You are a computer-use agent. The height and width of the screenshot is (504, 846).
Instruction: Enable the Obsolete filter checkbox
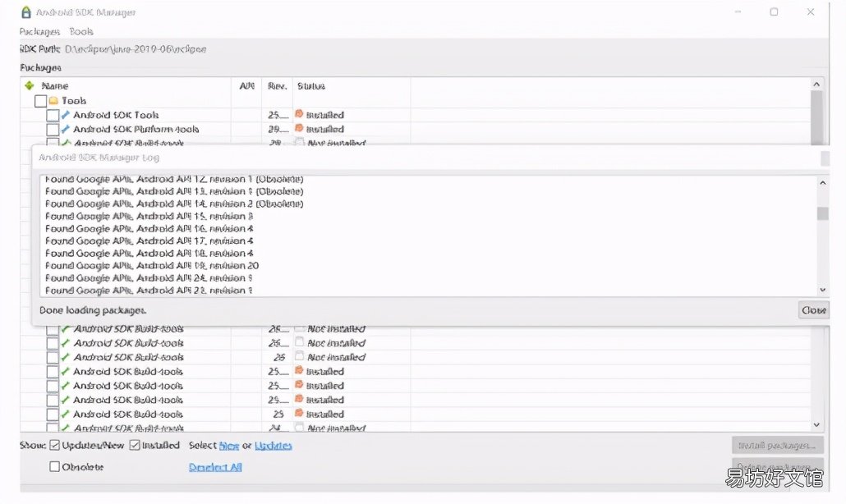[54, 467]
